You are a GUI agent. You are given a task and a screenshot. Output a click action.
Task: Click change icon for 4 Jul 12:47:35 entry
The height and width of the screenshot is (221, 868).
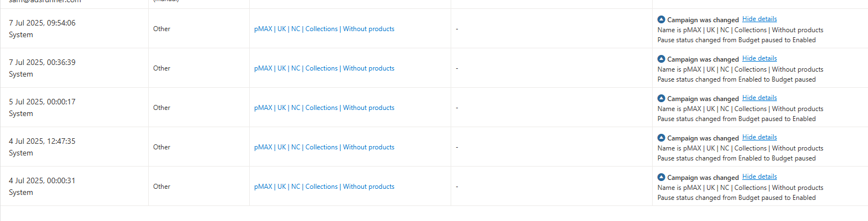click(x=661, y=138)
